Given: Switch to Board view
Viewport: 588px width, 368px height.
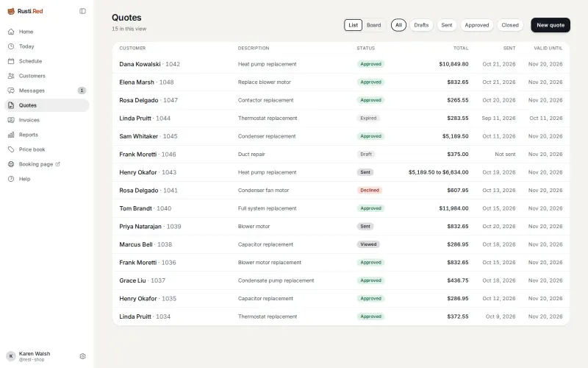Looking at the screenshot, I should tap(374, 25).
